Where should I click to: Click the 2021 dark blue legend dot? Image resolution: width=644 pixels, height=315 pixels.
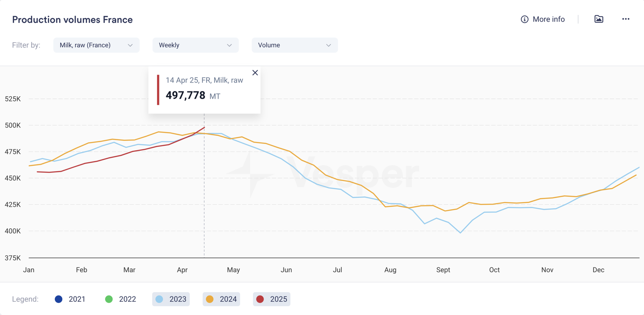[x=59, y=299]
